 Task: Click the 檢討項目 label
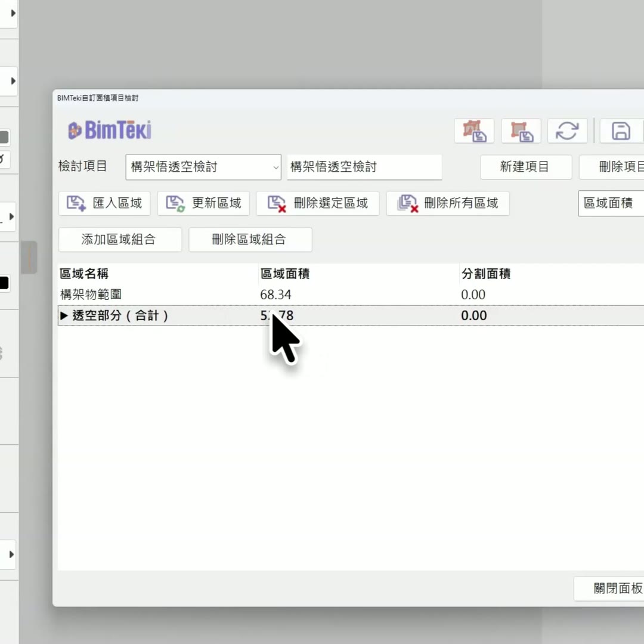click(83, 166)
